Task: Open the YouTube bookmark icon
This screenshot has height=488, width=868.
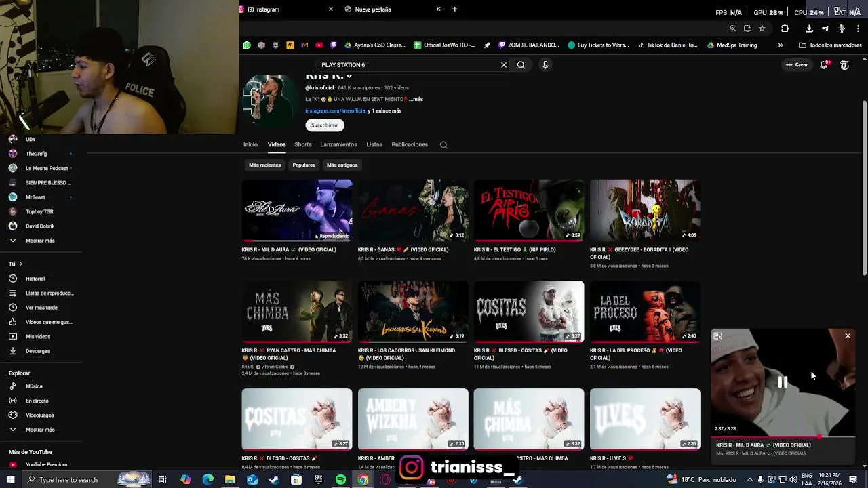Action: click(x=319, y=45)
